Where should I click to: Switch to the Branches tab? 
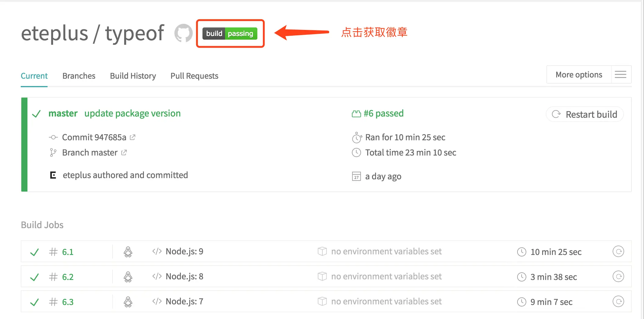[x=79, y=76]
